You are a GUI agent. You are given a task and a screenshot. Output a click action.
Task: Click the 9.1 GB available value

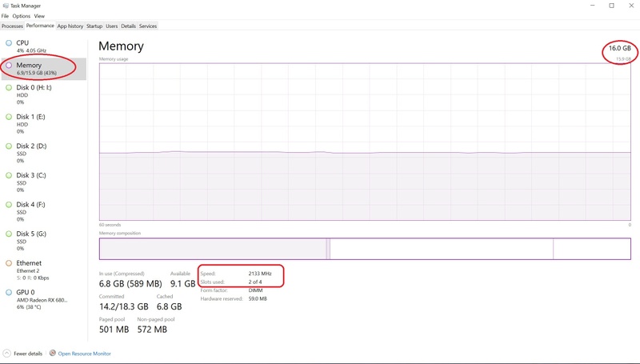pos(183,284)
